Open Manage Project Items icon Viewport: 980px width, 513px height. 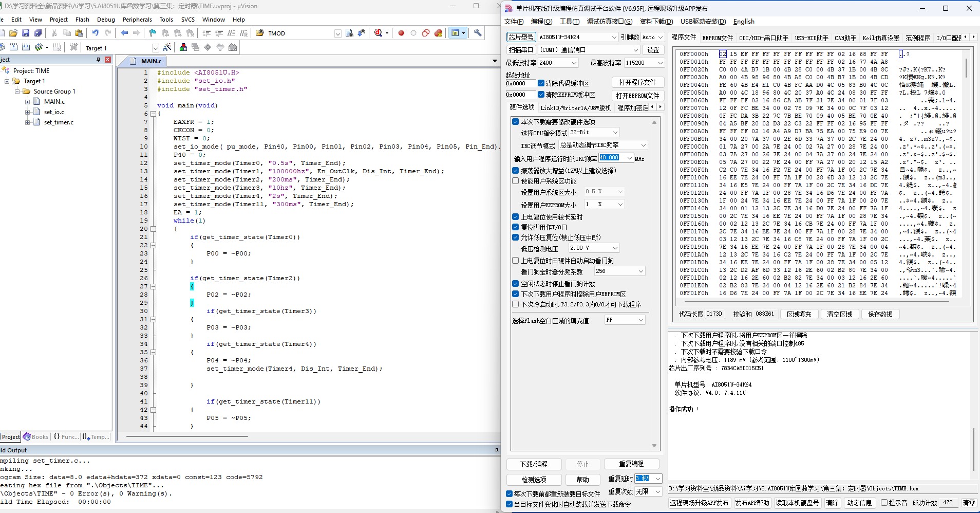183,47
